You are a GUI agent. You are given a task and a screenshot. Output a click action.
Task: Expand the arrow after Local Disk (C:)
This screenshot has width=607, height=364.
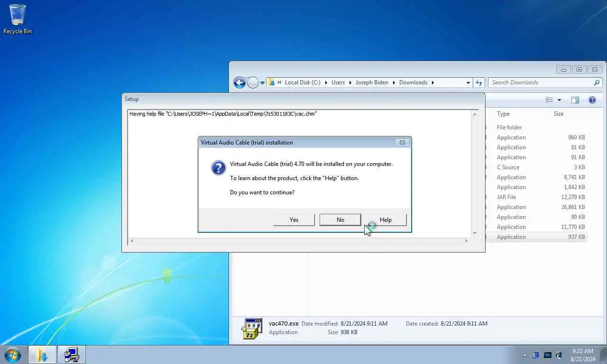[326, 82]
